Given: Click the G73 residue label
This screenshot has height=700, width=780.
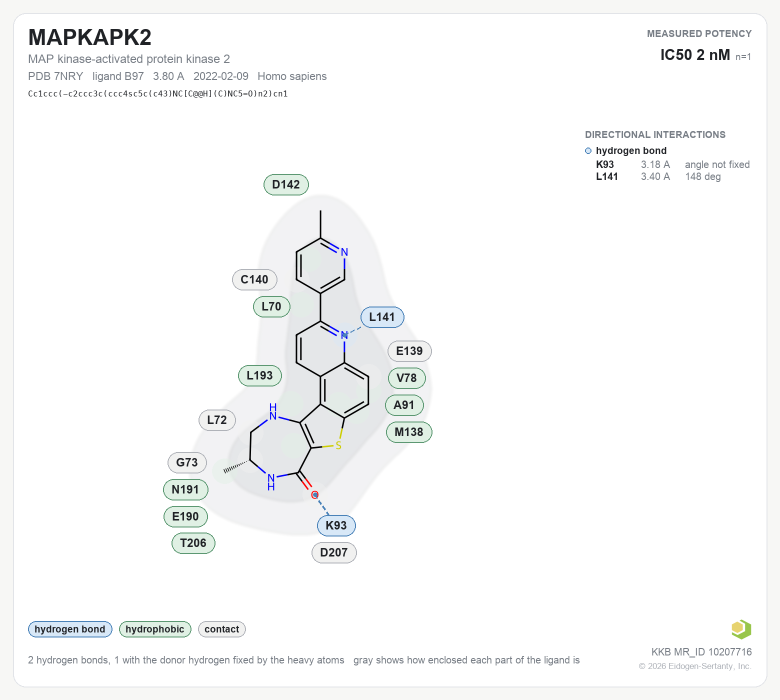Looking at the screenshot, I should point(187,462).
